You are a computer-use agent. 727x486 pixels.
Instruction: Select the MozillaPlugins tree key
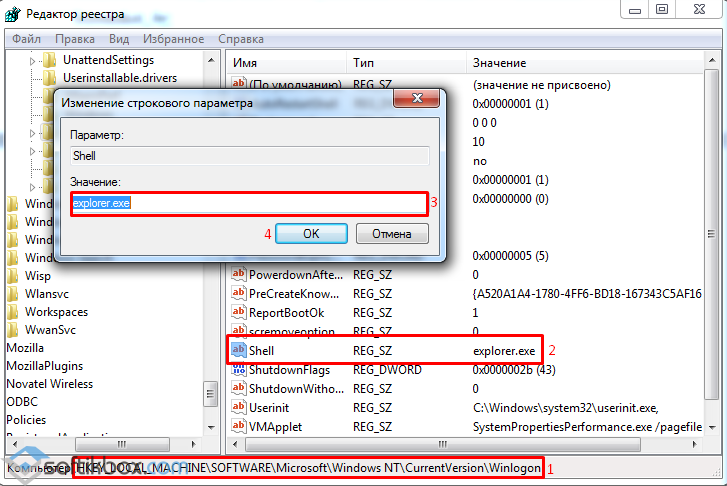[x=45, y=366]
